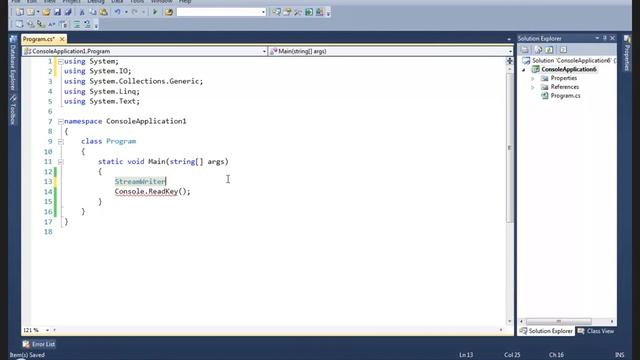The width and height of the screenshot is (640, 360).
Task: Open the Toolbox side tab
Action: click(x=13, y=109)
